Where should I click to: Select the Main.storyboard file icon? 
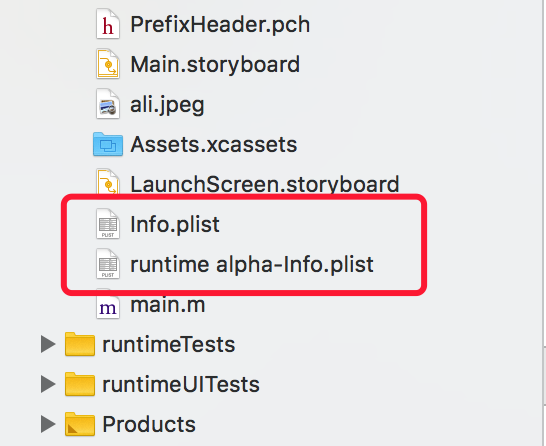tap(108, 64)
